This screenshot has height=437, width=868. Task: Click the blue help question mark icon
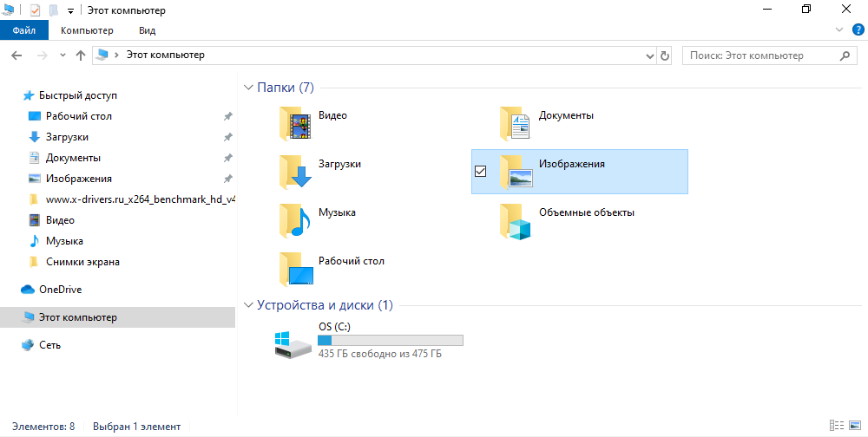(x=858, y=30)
